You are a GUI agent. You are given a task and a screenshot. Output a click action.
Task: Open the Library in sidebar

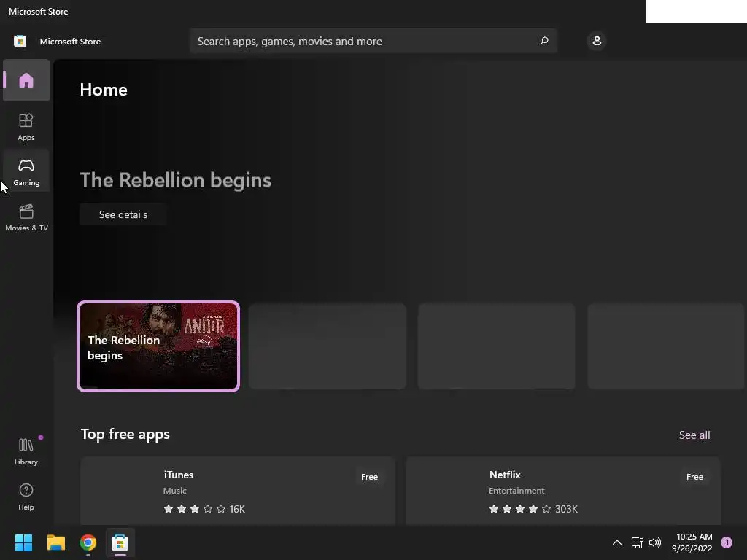pyautogui.click(x=26, y=451)
